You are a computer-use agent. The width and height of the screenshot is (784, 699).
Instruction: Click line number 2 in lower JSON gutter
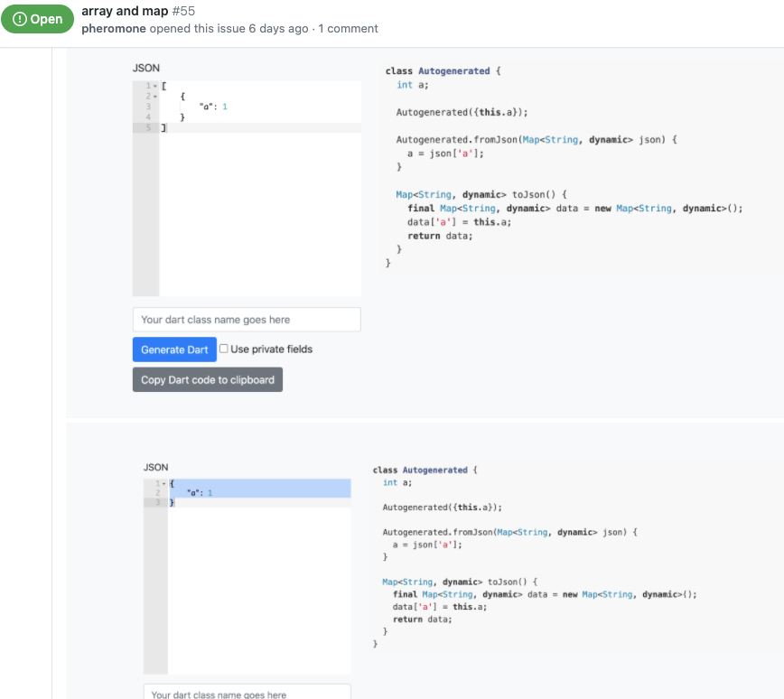(157, 493)
